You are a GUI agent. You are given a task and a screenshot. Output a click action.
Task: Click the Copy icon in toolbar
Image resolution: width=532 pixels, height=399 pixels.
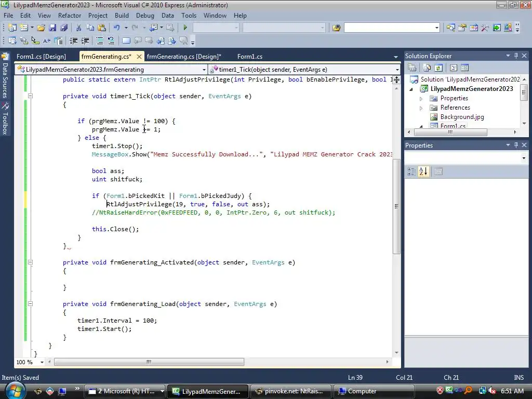[x=90, y=28]
